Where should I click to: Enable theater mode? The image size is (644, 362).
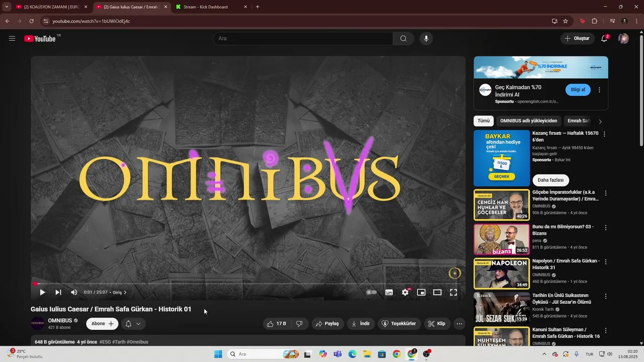[437, 292]
